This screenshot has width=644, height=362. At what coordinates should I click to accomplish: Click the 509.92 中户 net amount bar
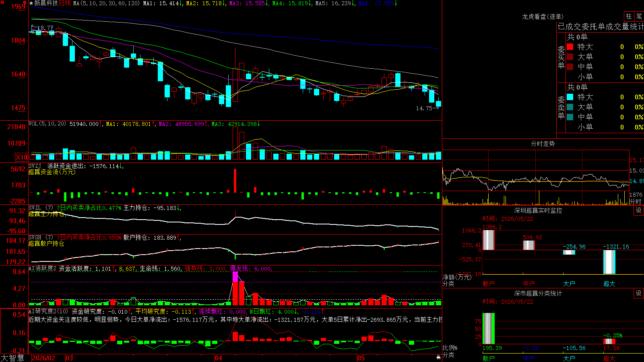(x=529, y=245)
